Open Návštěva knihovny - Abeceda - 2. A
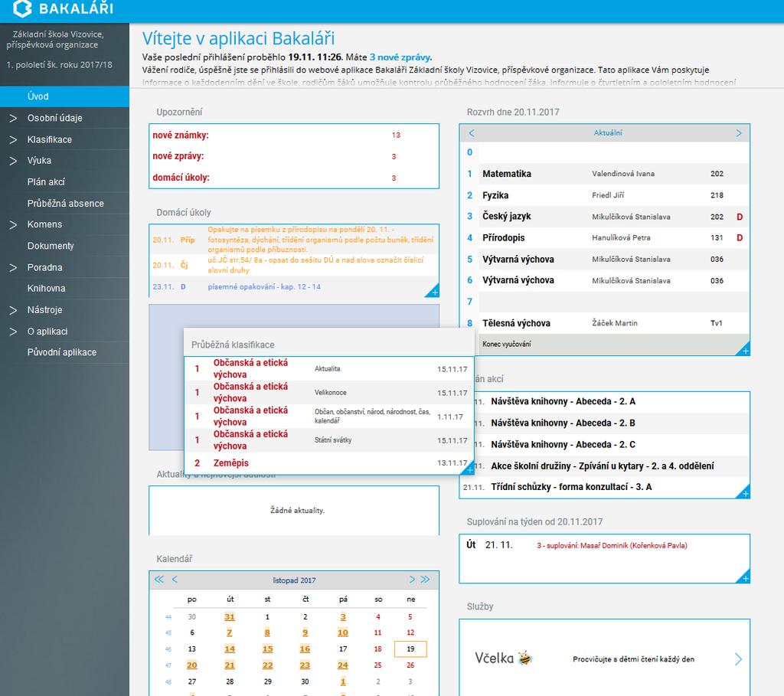The width and height of the screenshot is (784, 696). (x=563, y=401)
